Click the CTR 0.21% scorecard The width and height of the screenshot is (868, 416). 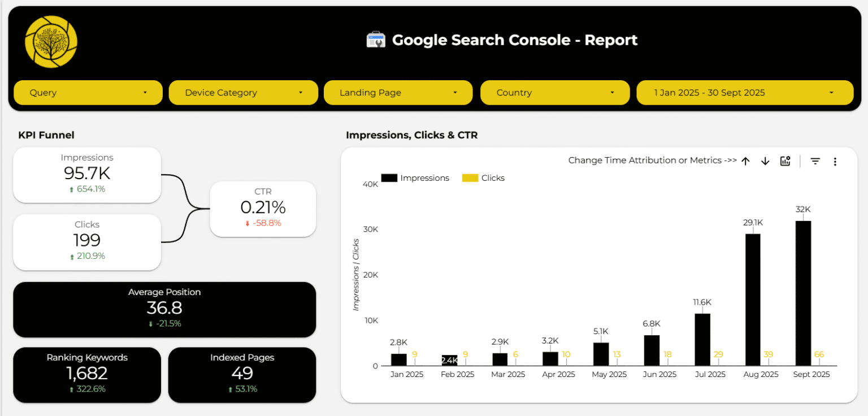[263, 208]
